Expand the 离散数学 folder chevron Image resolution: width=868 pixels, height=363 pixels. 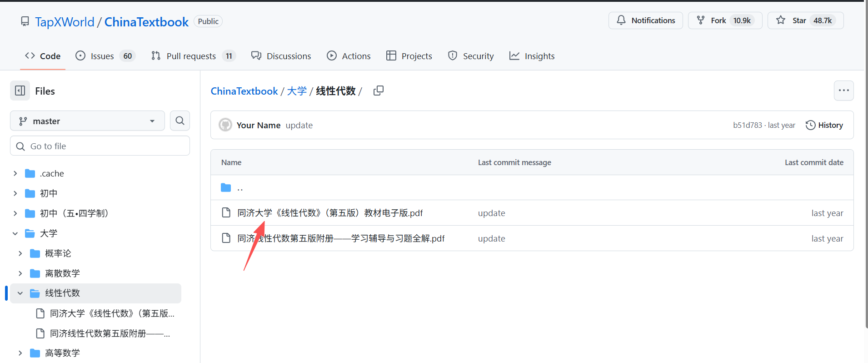20,273
